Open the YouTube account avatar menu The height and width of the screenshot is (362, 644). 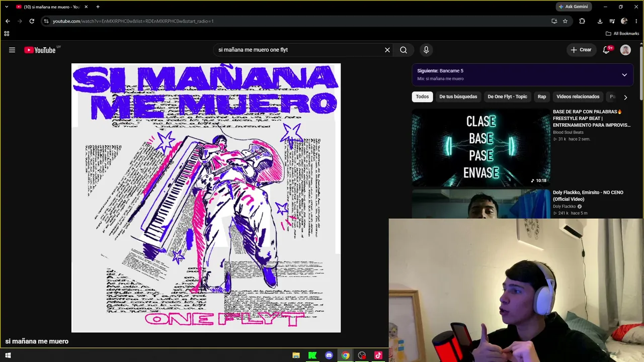click(x=625, y=50)
